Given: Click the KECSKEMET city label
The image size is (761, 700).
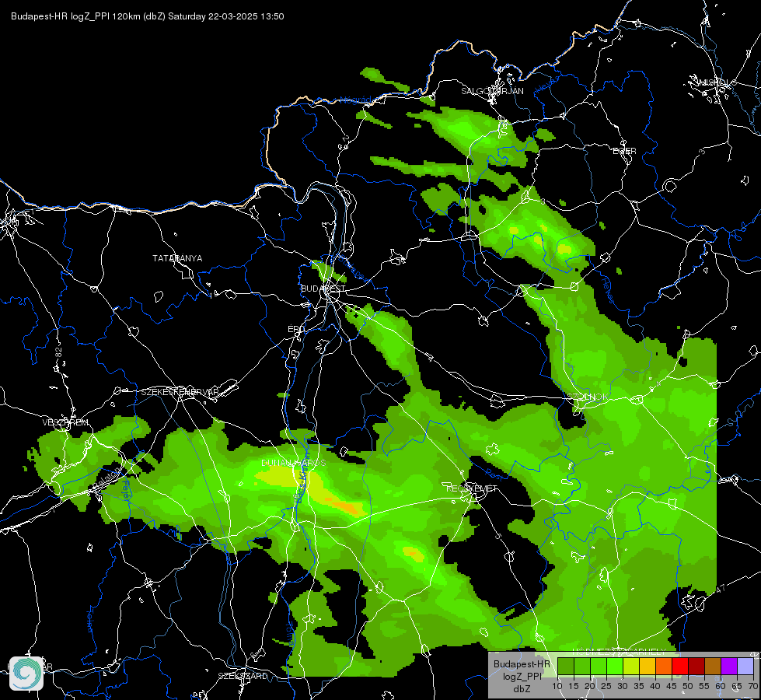Looking at the screenshot, I should (472, 488).
